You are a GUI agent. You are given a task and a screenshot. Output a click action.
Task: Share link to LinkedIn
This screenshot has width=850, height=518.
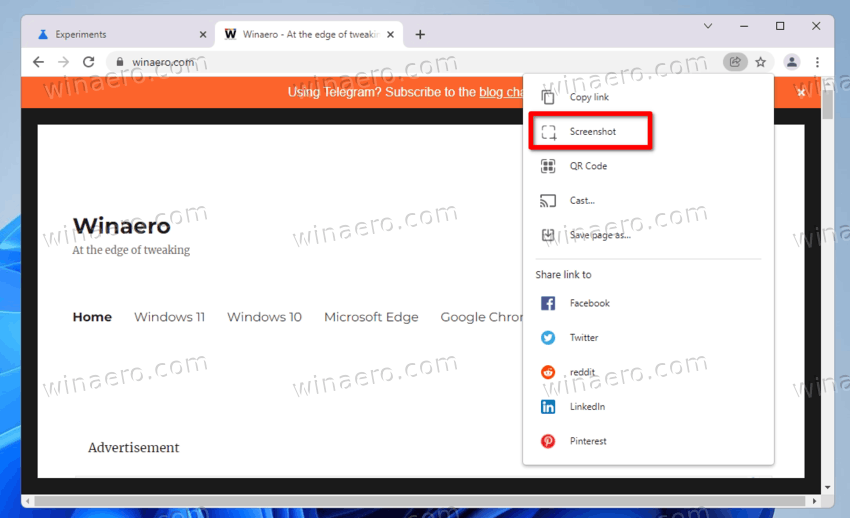click(648, 407)
